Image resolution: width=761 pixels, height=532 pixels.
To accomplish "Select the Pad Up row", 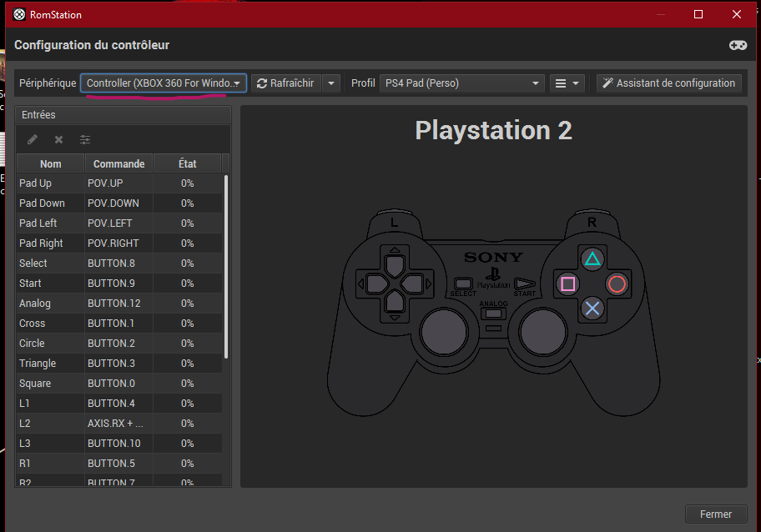I will [119, 183].
